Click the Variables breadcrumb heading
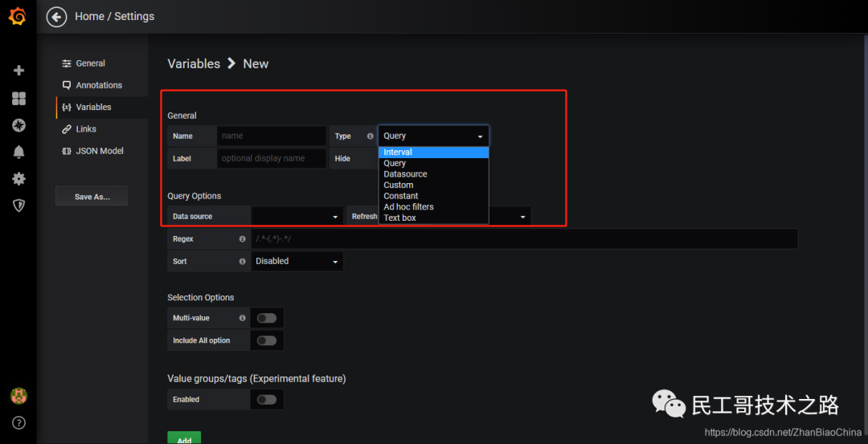This screenshot has height=444, width=868. [194, 63]
